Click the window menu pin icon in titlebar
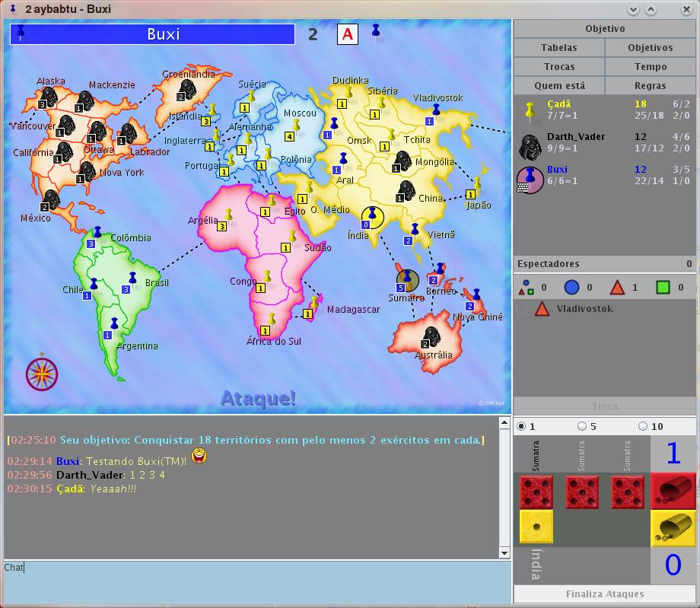 tap(12, 8)
